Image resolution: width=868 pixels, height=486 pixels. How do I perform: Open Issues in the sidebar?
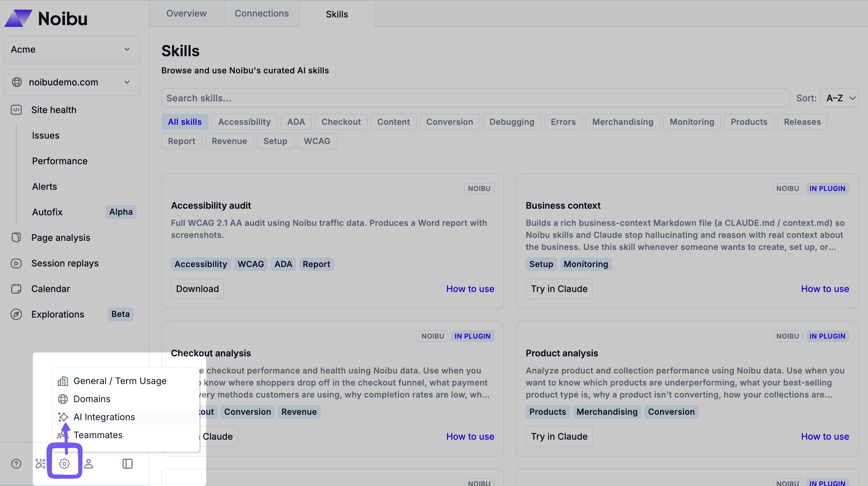point(46,135)
